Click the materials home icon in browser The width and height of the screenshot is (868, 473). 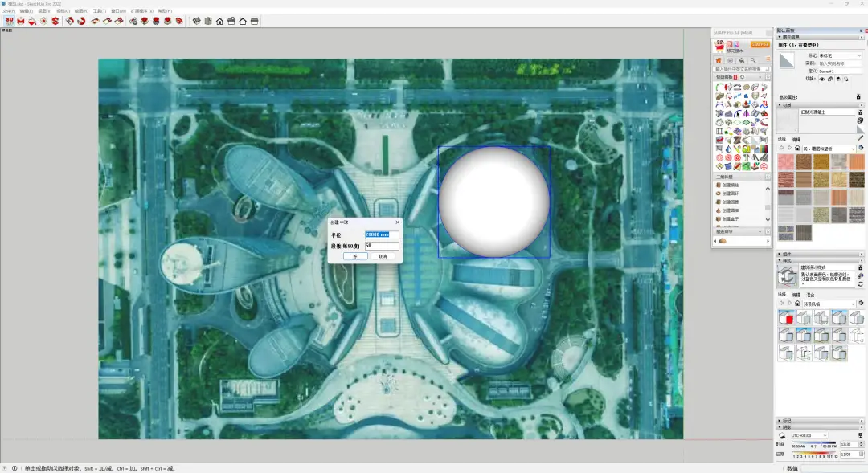click(x=797, y=149)
